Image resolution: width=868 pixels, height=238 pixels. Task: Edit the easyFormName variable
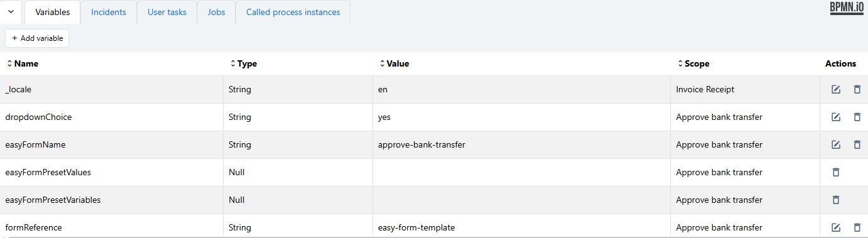[835, 145]
